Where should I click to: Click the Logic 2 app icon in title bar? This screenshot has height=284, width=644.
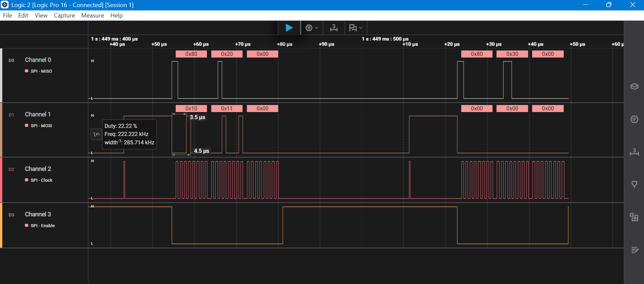click(x=5, y=5)
